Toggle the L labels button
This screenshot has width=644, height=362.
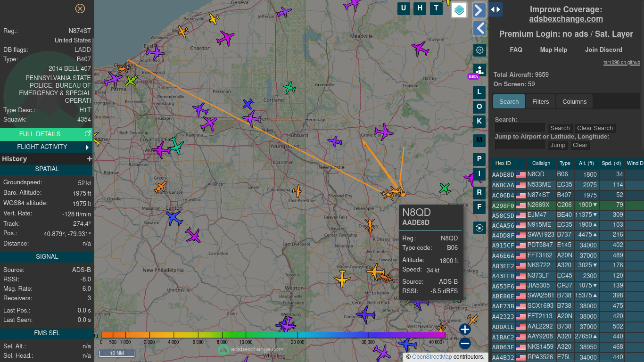click(479, 92)
